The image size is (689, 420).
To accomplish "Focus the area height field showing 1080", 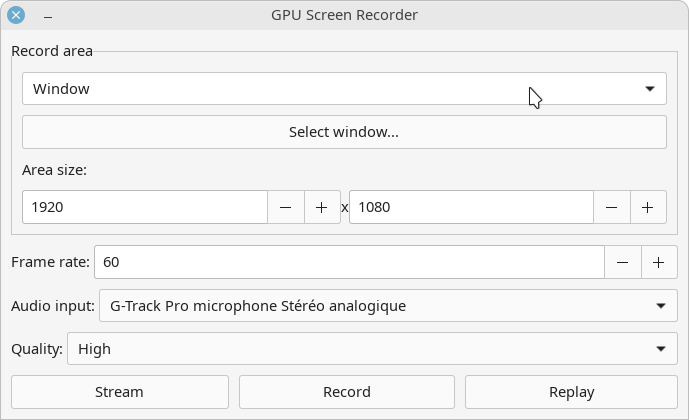I will 471,207.
